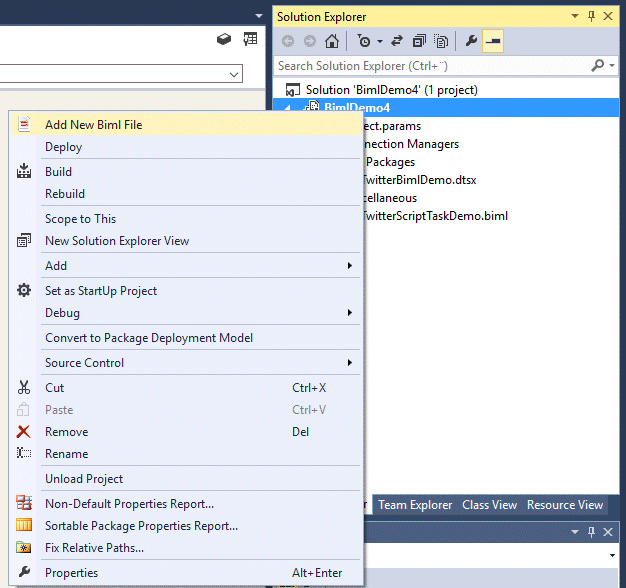
Task: Select Rebuild menu entry
Action: tap(186, 194)
